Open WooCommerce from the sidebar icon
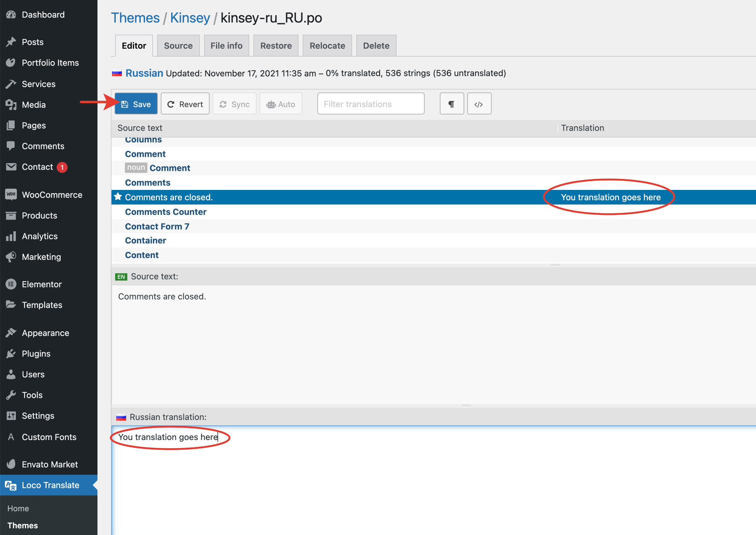Image resolution: width=756 pixels, height=535 pixels. 11,194
